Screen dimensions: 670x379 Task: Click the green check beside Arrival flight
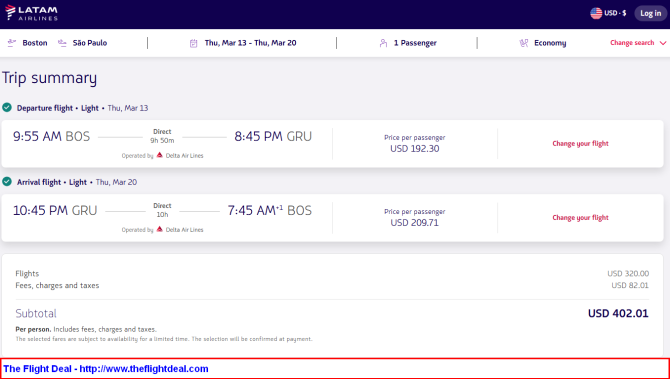(7, 182)
